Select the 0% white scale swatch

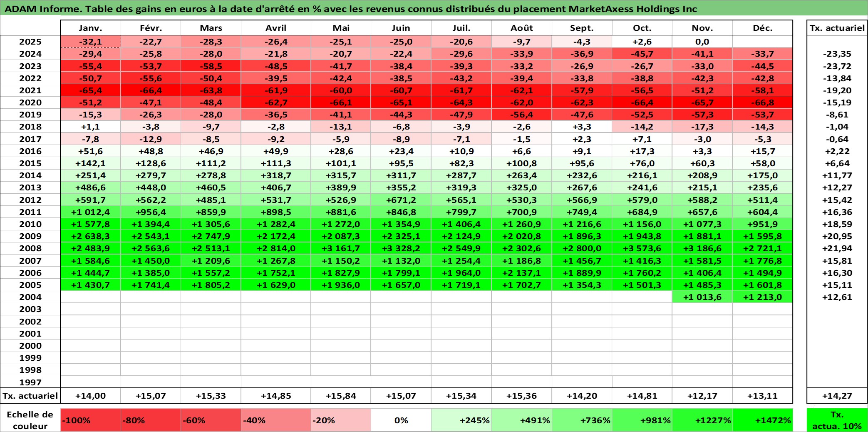click(401, 420)
